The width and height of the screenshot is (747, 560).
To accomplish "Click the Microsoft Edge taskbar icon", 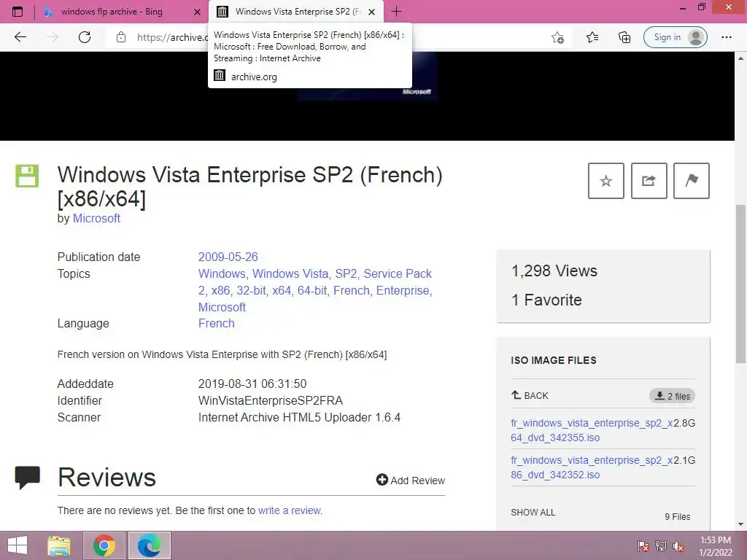I will [150, 545].
